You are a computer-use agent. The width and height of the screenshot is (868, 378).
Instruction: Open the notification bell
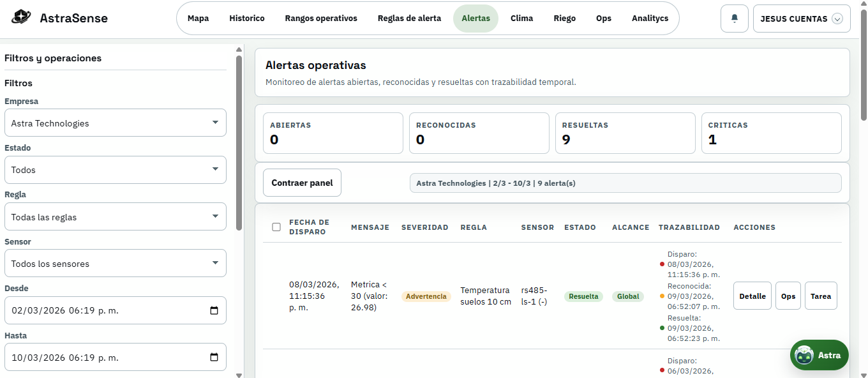point(734,18)
